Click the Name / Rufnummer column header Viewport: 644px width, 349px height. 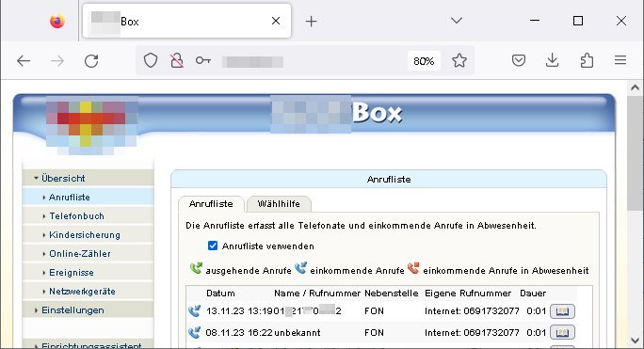click(317, 293)
